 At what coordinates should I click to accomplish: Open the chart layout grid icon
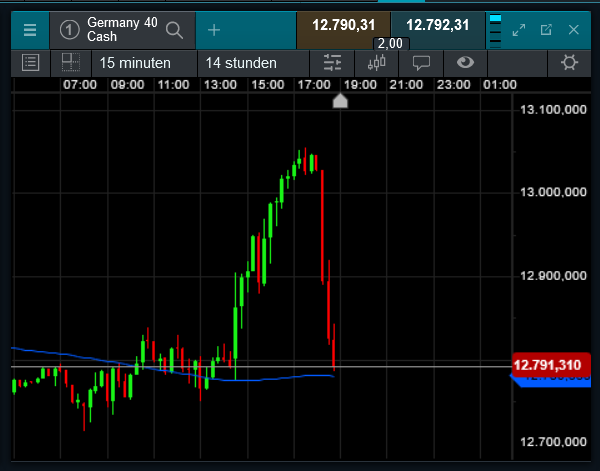click(x=71, y=63)
